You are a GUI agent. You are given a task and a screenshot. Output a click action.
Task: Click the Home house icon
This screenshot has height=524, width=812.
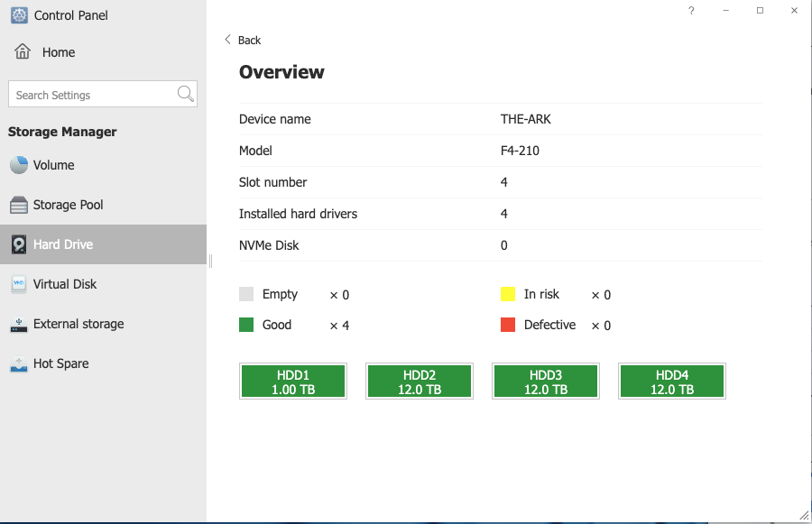point(23,51)
